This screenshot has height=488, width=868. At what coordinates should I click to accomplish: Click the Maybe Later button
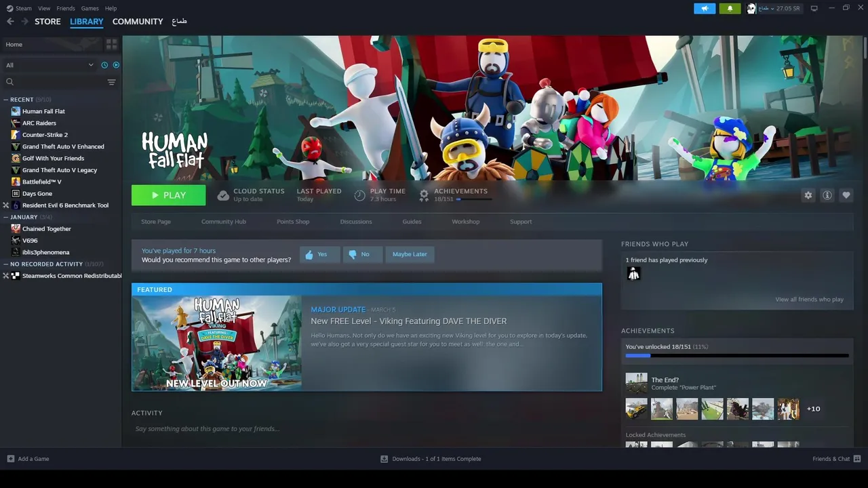coord(410,254)
